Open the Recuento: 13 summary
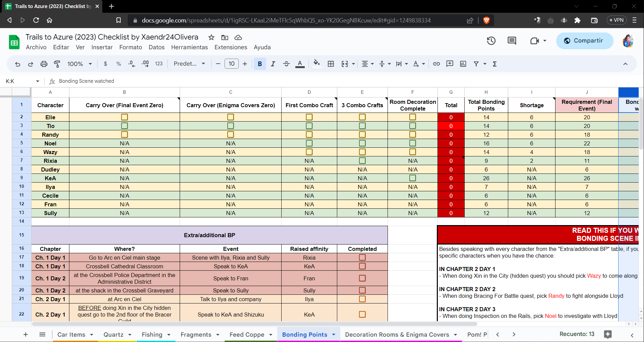The width and height of the screenshot is (644, 342). 577,334
